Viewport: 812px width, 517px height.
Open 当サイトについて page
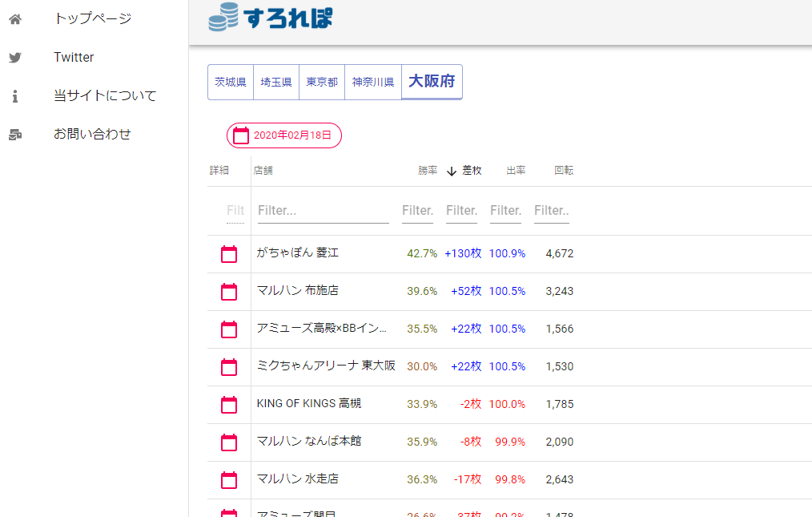point(105,95)
